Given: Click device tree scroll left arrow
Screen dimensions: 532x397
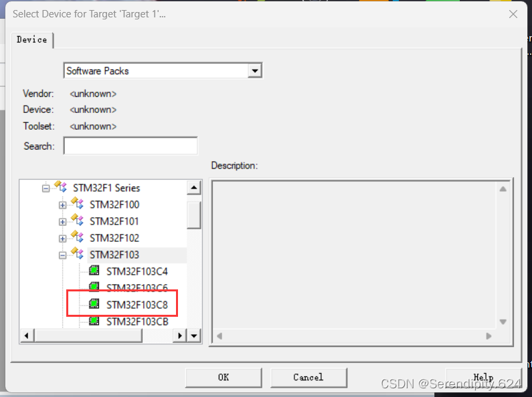Looking at the screenshot, I should click(27, 336).
